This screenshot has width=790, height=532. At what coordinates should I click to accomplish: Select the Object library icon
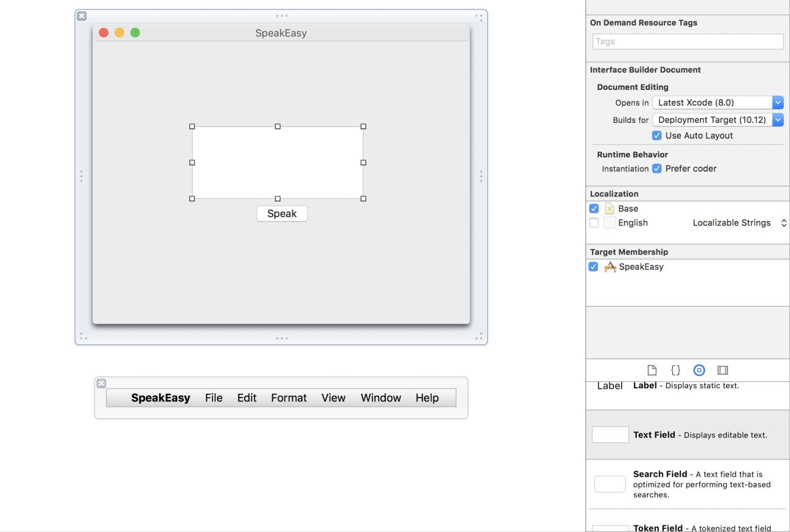699,370
